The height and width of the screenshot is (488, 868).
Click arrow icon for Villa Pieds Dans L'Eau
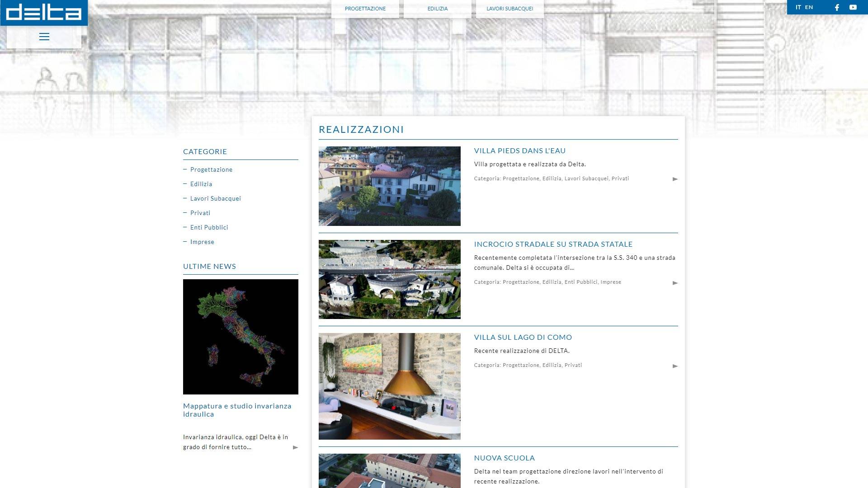(x=675, y=179)
